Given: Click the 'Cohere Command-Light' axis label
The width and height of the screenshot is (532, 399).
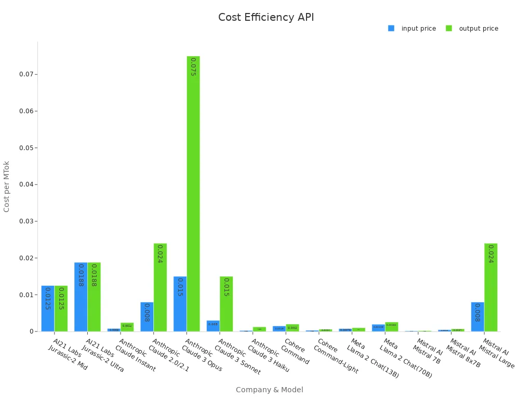Looking at the screenshot, I should [336, 355].
